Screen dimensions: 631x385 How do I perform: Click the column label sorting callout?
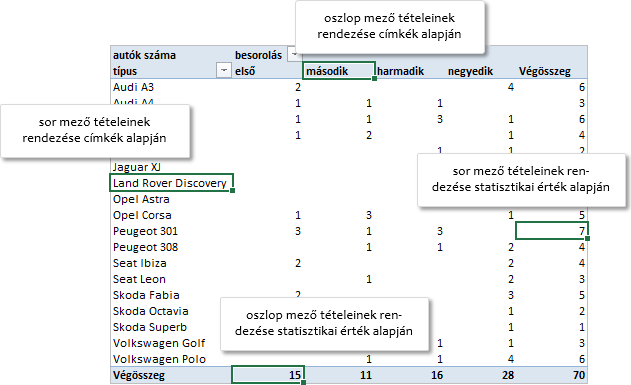click(x=390, y=26)
